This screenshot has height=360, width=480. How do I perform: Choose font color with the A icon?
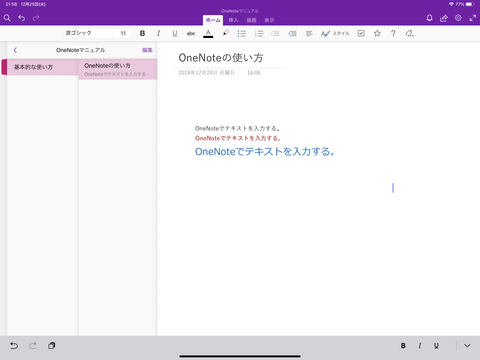coord(208,33)
